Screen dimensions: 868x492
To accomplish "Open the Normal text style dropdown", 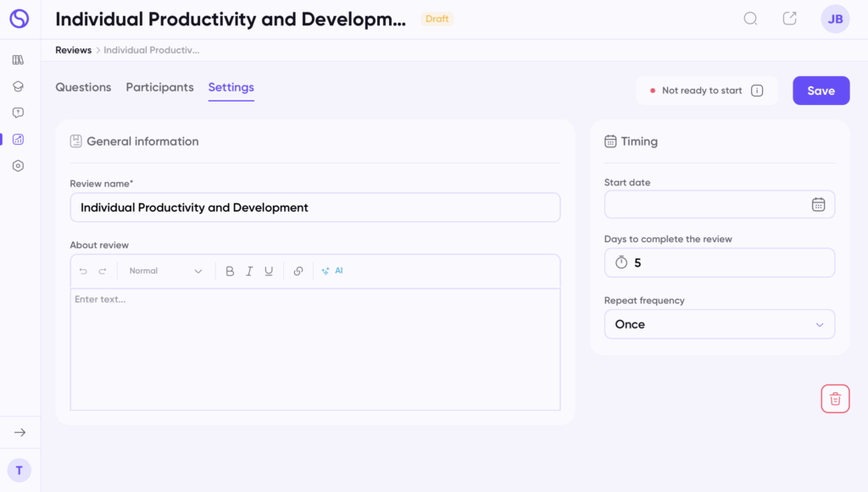I will [165, 271].
